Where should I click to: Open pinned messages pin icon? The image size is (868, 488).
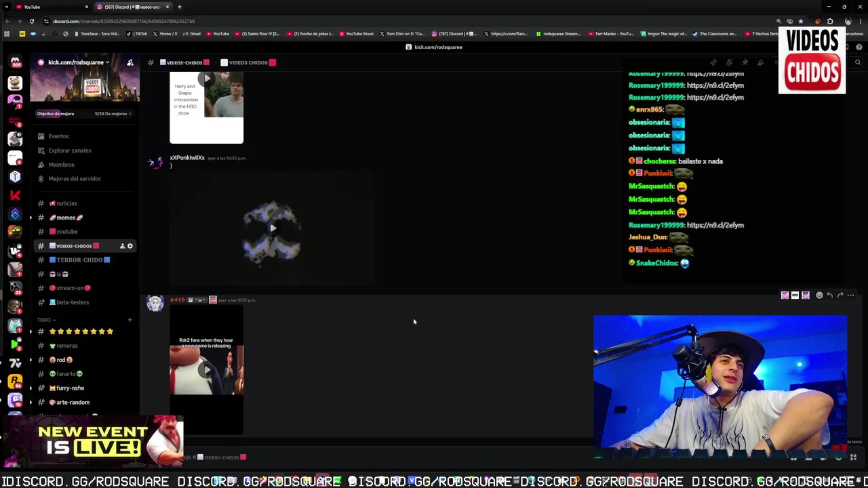click(x=745, y=62)
